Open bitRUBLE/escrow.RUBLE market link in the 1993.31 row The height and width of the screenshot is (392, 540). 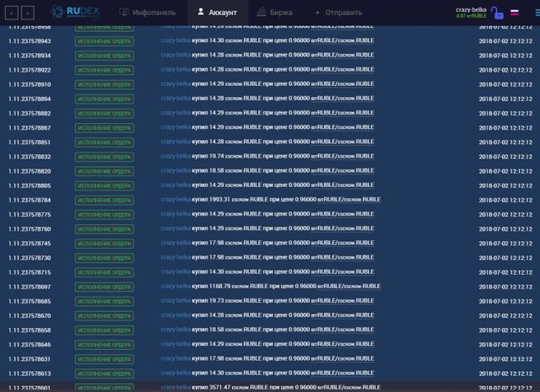point(349,200)
